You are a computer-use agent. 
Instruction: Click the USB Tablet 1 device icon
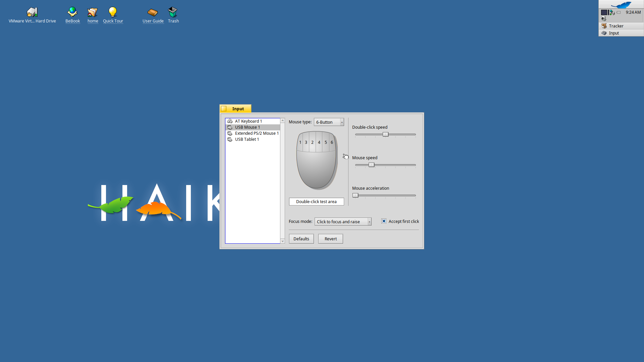[x=230, y=139]
